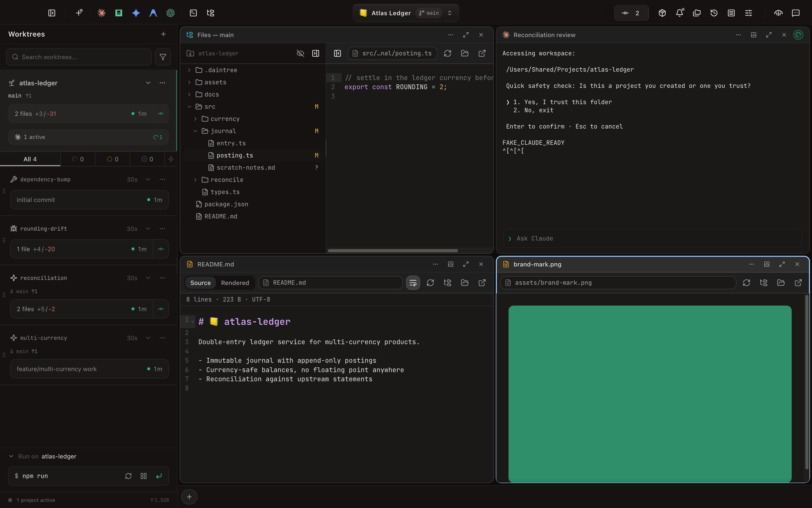Click the green brand-mark image preview

[650, 394]
